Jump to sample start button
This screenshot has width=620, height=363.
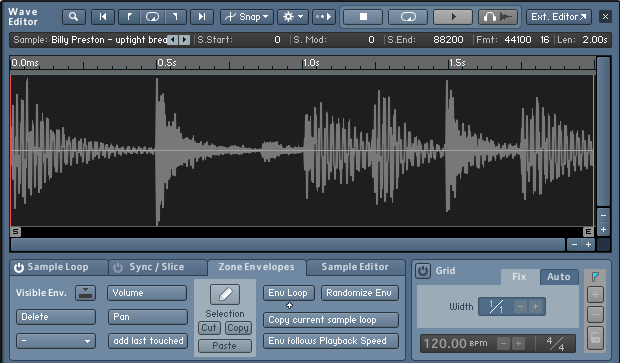(x=103, y=17)
